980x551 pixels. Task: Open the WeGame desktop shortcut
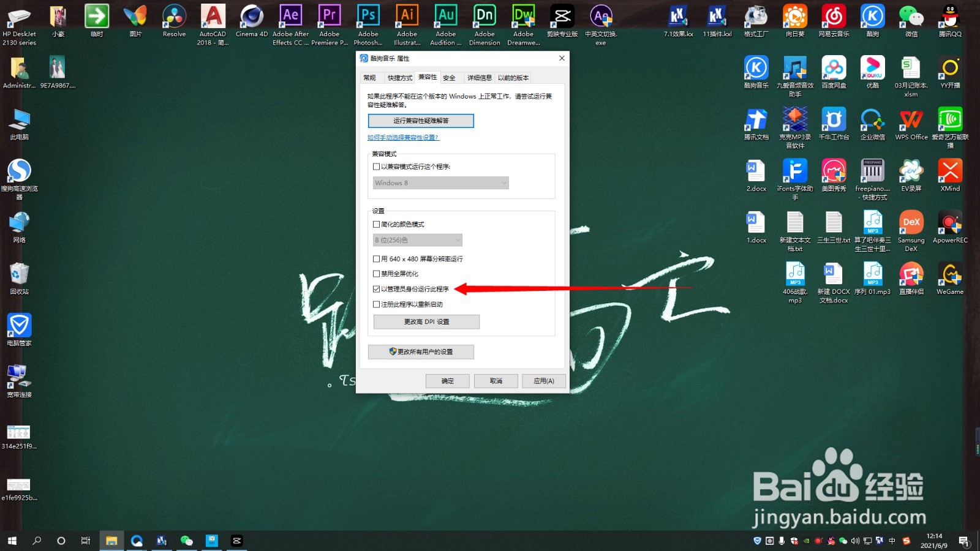coord(950,279)
